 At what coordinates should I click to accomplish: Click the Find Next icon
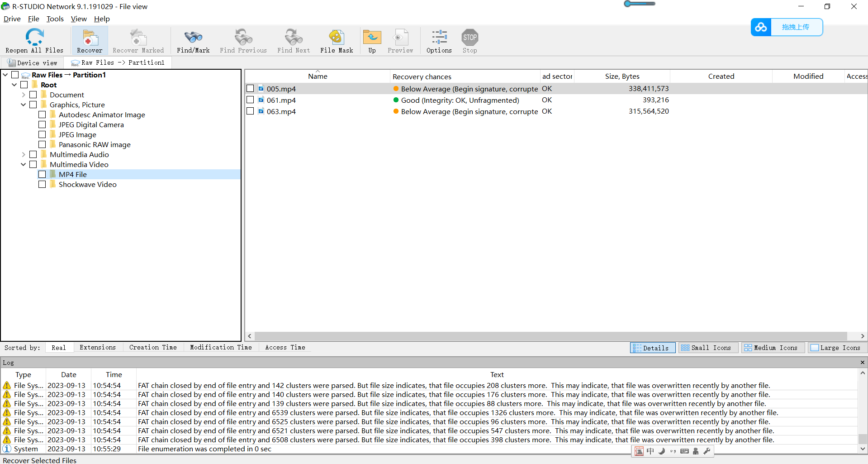point(294,37)
